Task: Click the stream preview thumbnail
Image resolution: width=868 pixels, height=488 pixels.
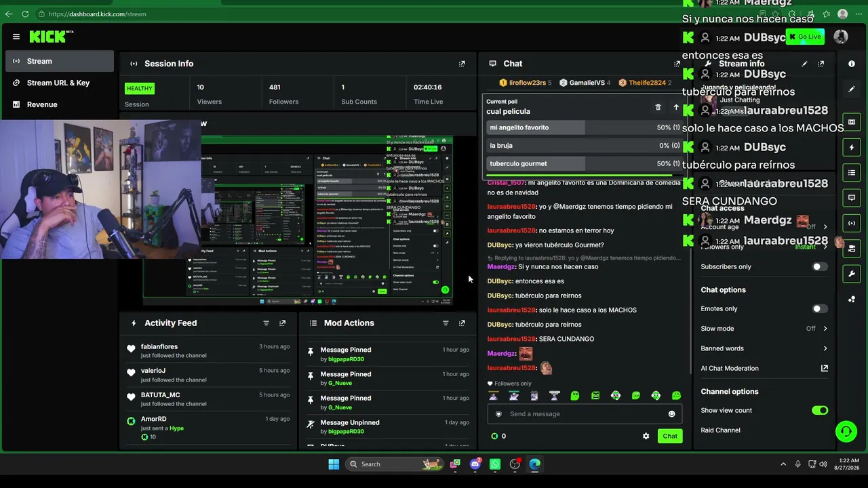Action: (x=298, y=221)
